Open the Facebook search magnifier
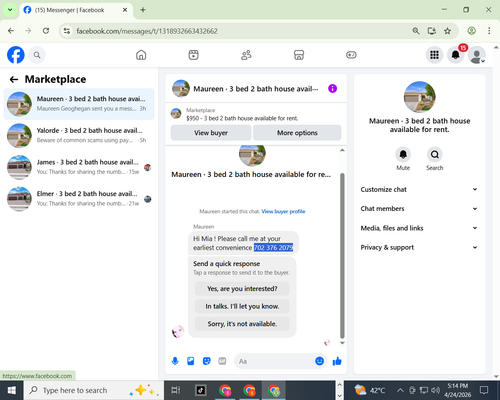The height and width of the screenshot is (400, 500). (x=37, y=55)
